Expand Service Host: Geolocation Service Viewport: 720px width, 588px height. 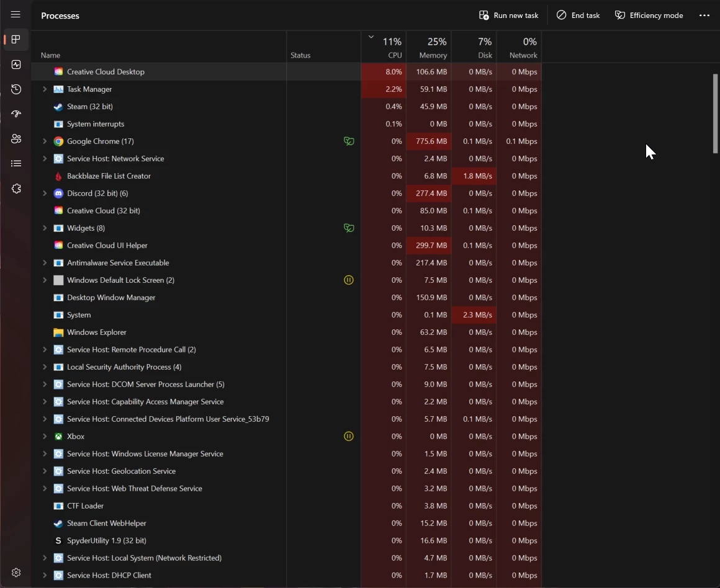click(45, 471)
